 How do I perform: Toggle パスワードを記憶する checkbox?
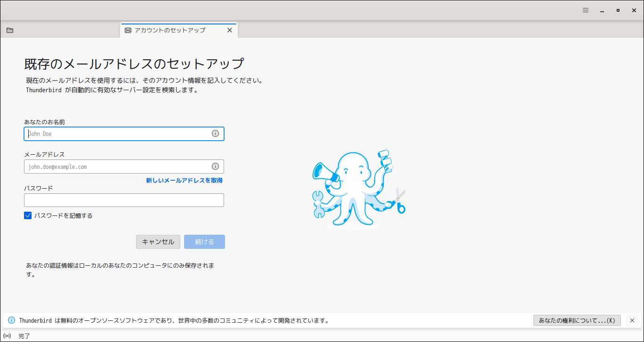[28, 216]
